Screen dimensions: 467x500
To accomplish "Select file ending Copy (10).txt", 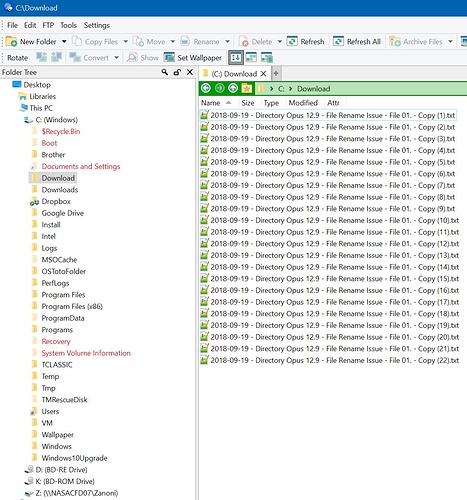I will tap(330, 220).
